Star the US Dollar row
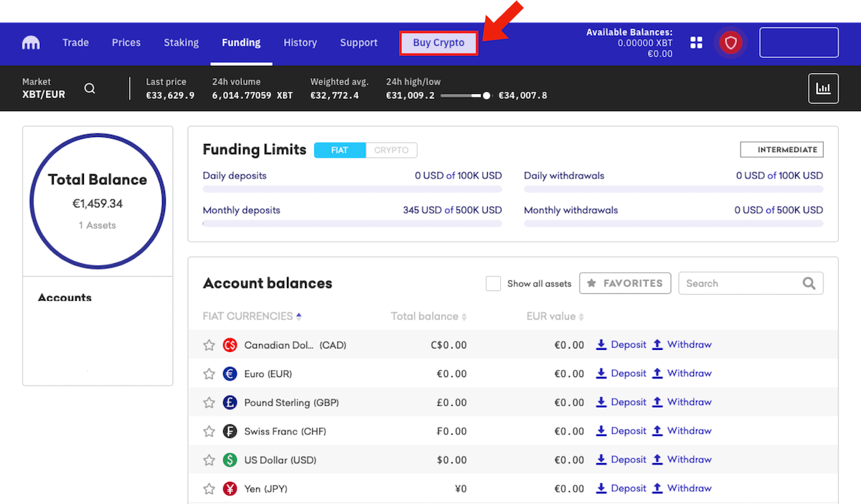The width and height of the screenshot is (861, 504). click(x=209, y=460)
